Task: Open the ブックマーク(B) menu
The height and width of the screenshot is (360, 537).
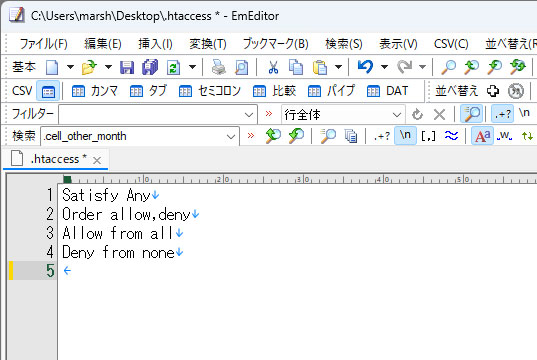Action: point(275,44)
